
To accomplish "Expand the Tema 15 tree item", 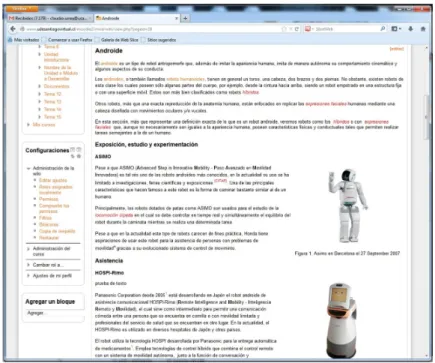I will pyautogui.click(x=40, y=117).
